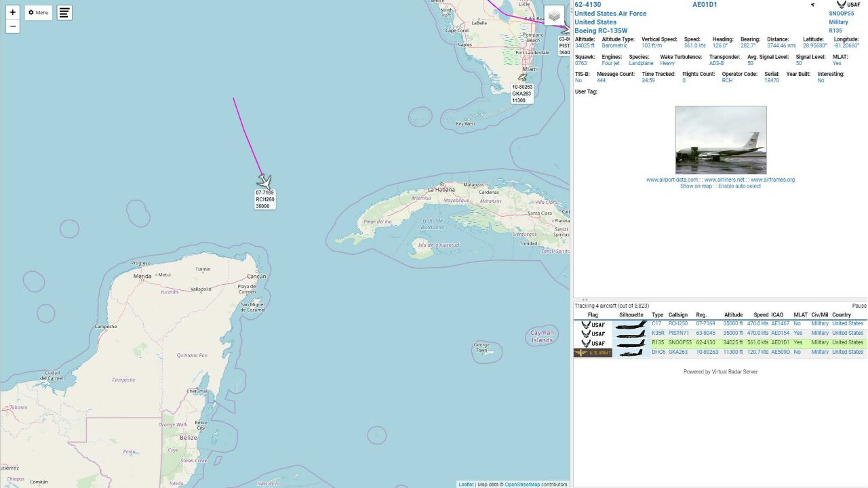Zoom out on the map
Viewport: 868px width, 488px height.
(x=12, y=26)
